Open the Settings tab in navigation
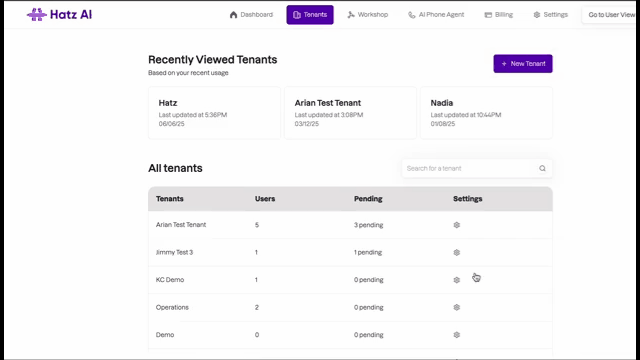Viewport: 640px width, 360px height. (x=550, y=15)
